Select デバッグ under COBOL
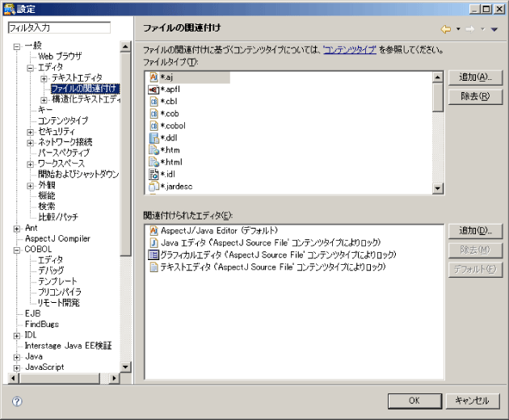The image size is (509, 420). coord(51,270)
